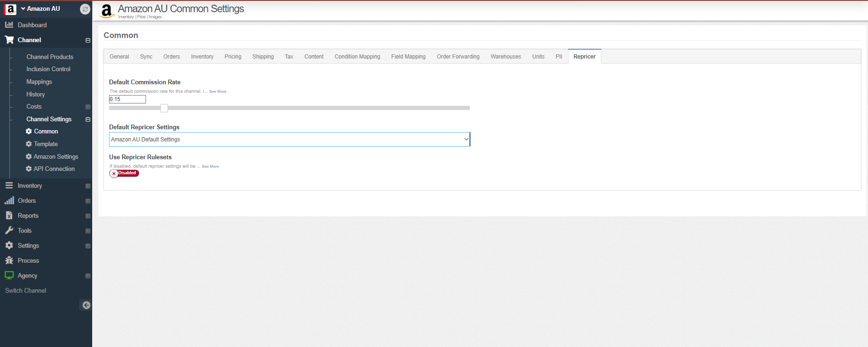Switch to the Pricing tab
Image resolution: width=868 pixels, height=347 pixels.
tap(233, 57)
